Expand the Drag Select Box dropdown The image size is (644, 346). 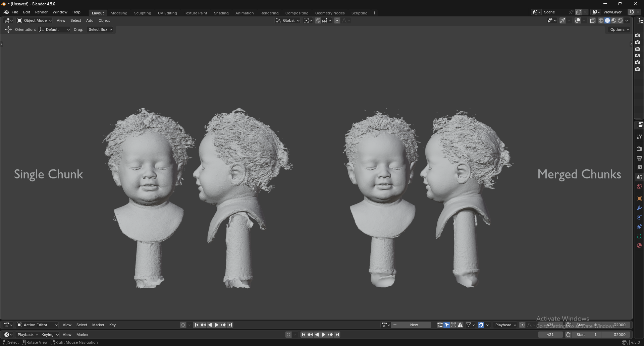click(x=100, y=30)
